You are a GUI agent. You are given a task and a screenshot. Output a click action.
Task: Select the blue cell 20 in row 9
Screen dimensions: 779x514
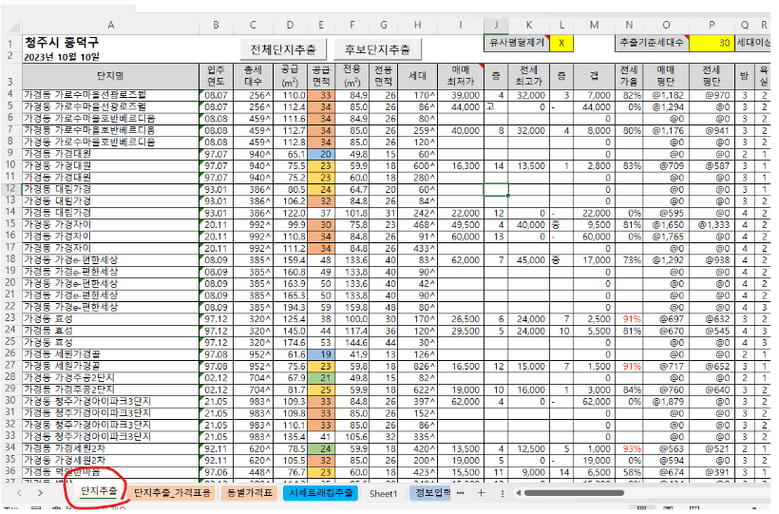coord(321,154)
